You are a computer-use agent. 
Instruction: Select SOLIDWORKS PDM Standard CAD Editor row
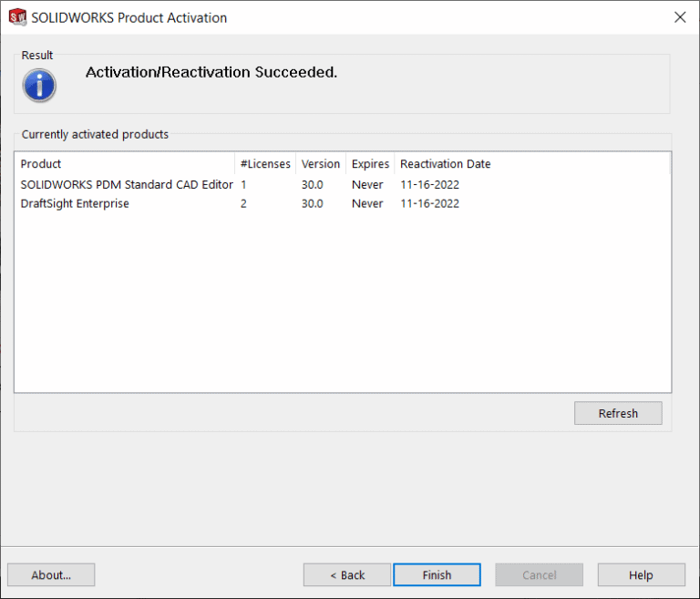[127, 184]
